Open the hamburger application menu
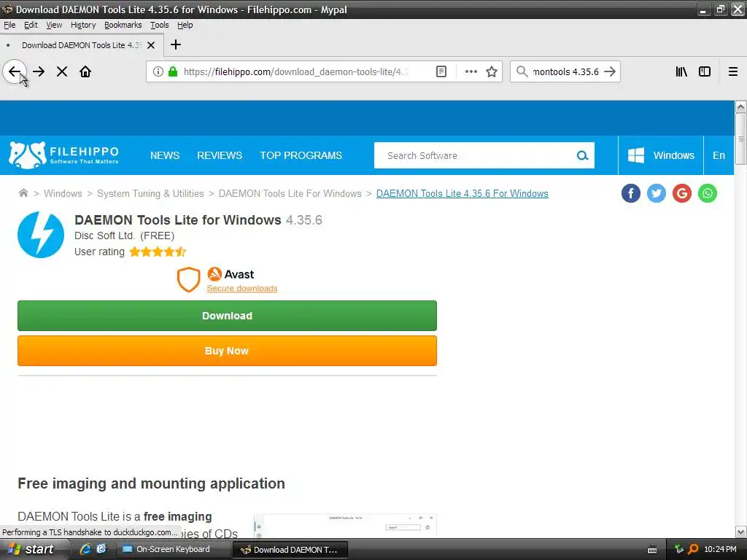Screen dimensions: 747x560 tap(733, 71)
